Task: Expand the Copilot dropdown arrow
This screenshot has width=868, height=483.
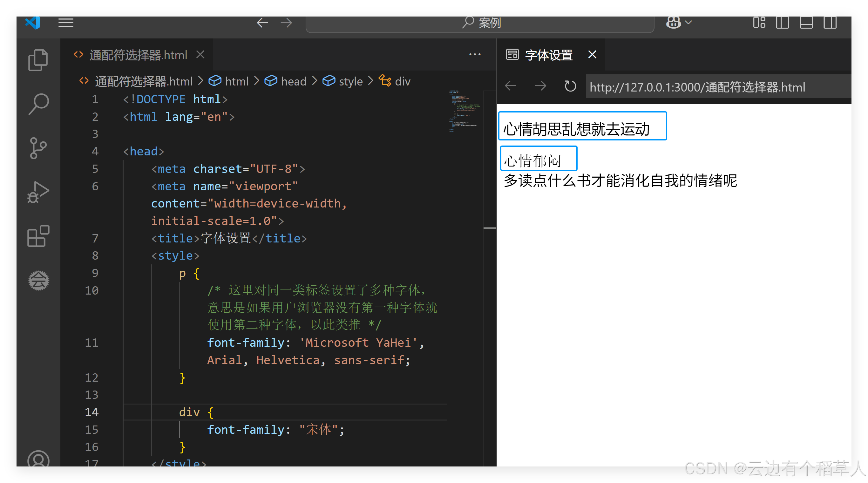Action: 689,23
